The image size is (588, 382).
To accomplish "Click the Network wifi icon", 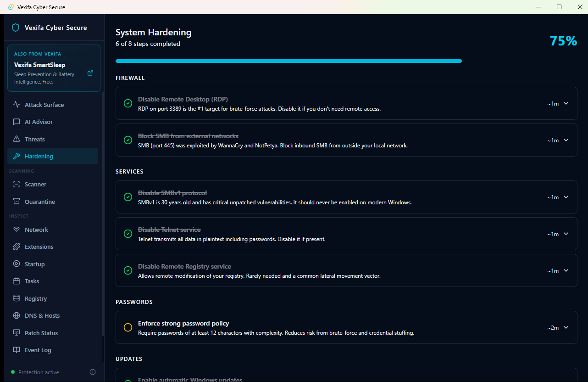I will 17,230.
